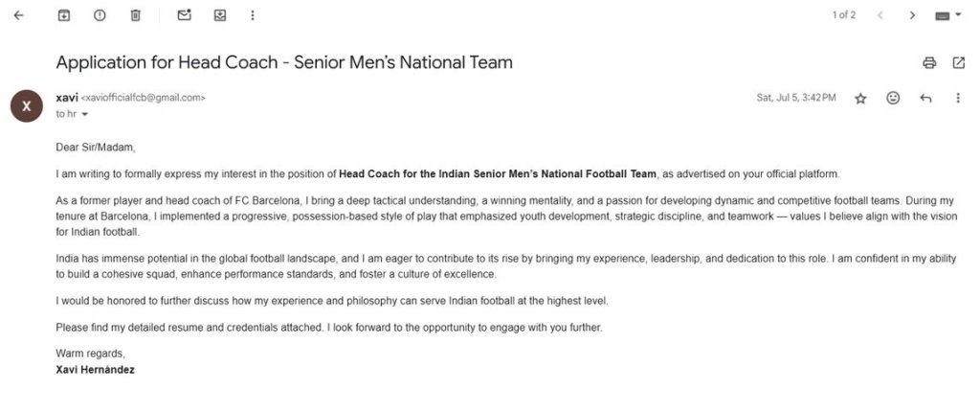Archive this email
This screenshot has width=980, height=411.
pos(64,15)
